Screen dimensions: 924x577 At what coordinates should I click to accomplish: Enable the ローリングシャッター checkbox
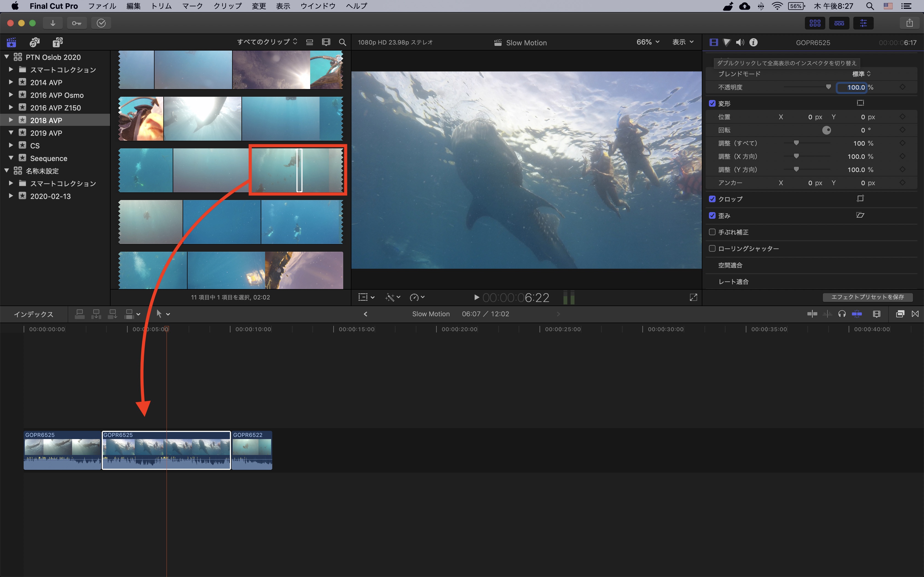pyautogui.click(x=712, y=248)
